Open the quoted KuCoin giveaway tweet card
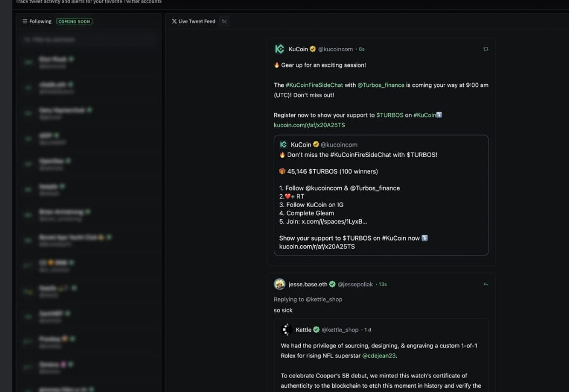Viewport: 569px width, 392px height. click(381, 196)
